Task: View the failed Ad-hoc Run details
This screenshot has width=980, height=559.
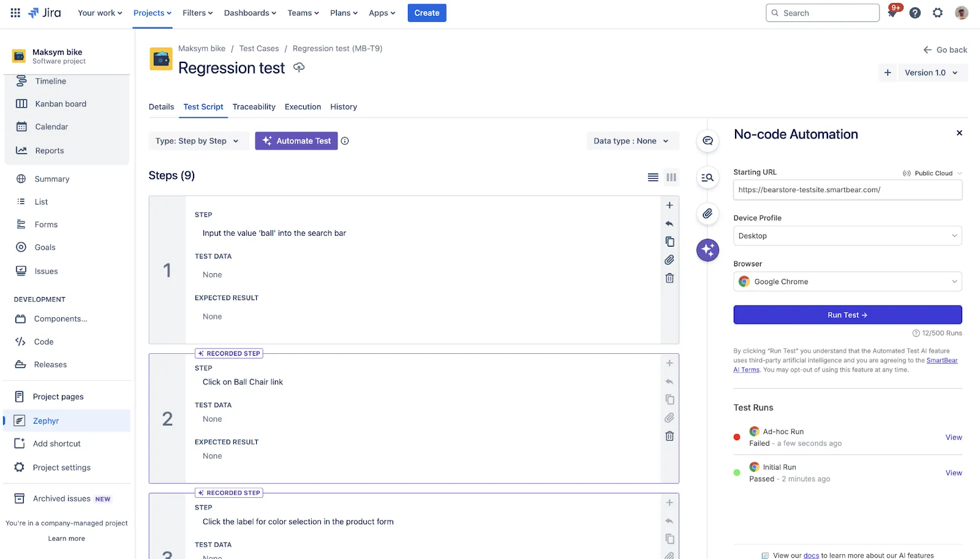Action: (953, 437)
